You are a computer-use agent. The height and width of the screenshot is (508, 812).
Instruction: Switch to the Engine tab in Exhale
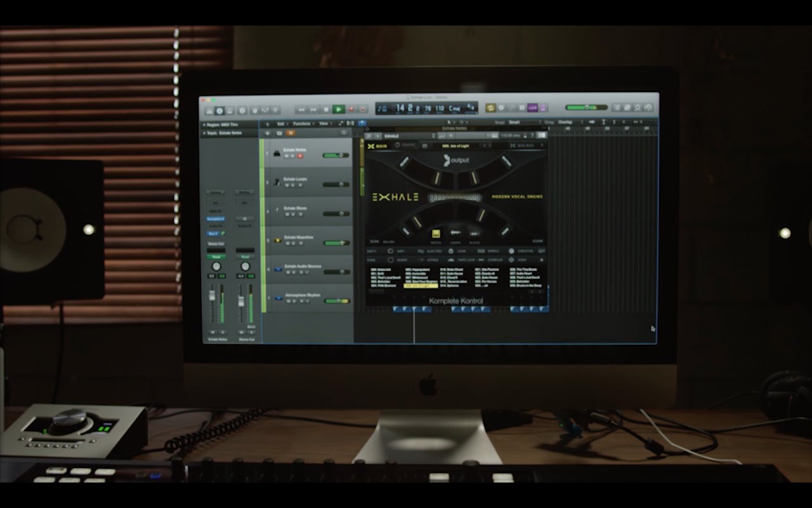pyautogui.click(x=405, y=145)
